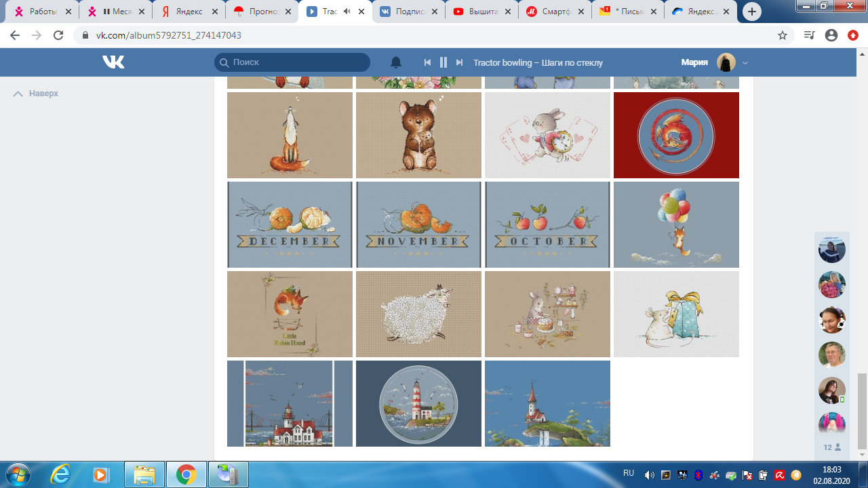This screenshot has height=488, width=868.
Task: Open the notifications bell
Action: point(396,62)
